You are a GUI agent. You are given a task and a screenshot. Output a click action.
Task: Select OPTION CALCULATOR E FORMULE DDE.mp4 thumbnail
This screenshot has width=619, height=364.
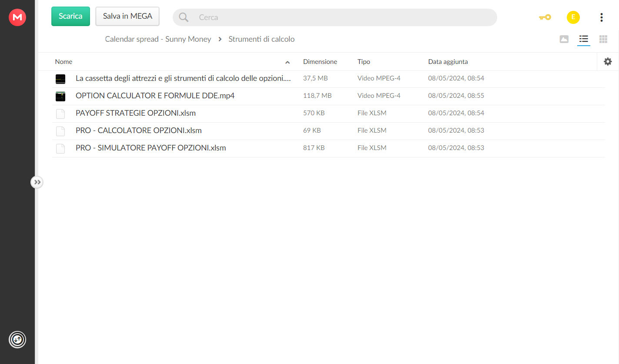coord(60,96)
